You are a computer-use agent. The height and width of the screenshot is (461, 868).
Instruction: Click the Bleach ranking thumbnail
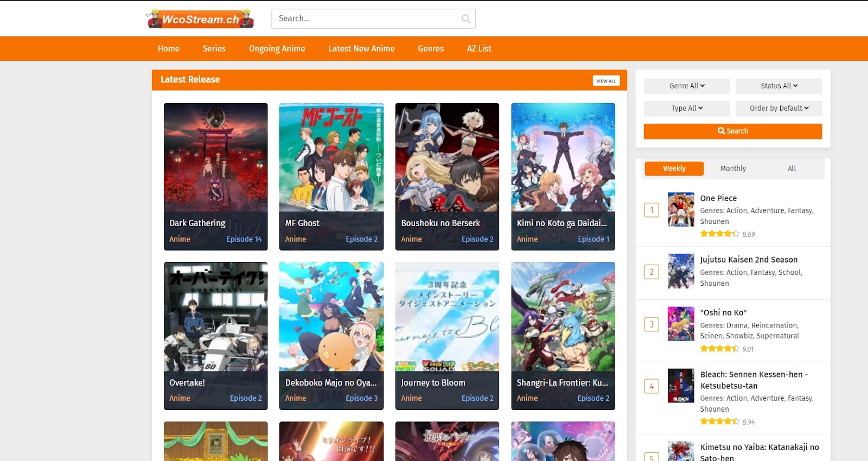681,386
